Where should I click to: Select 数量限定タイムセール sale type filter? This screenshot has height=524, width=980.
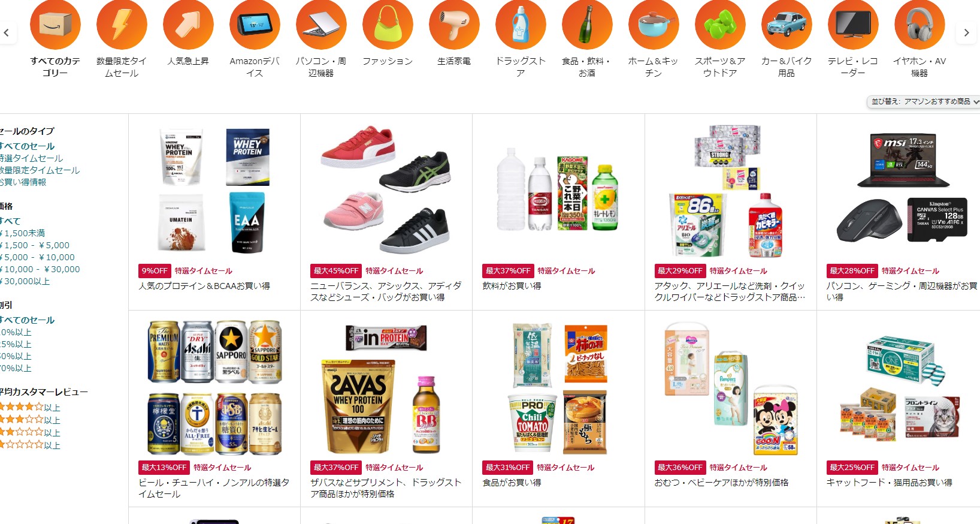[40, 170]
